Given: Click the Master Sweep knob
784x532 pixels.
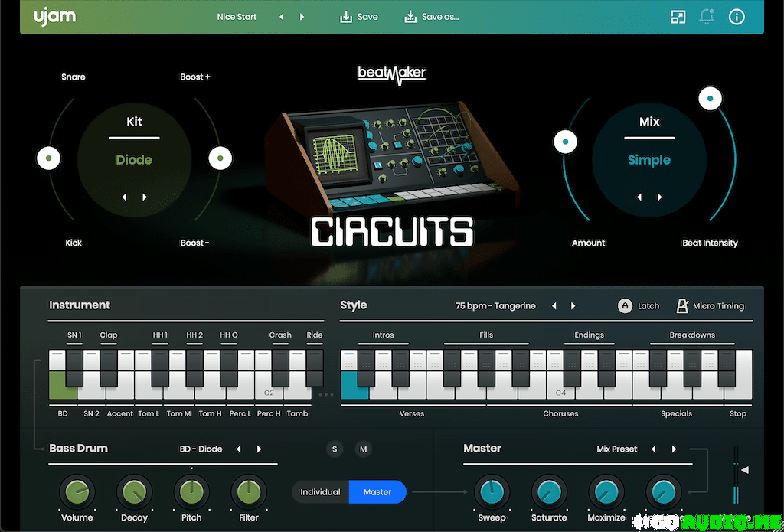Looking at the screenshot, I should pos(492,492).
